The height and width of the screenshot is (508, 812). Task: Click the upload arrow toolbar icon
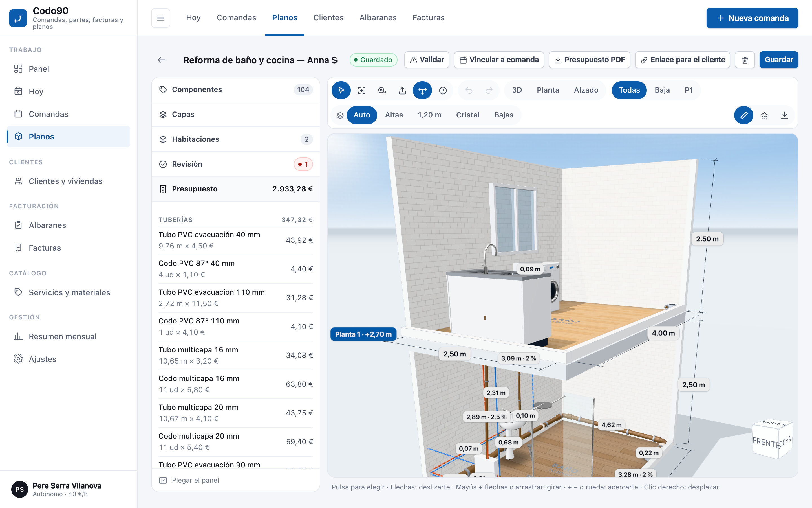pos(402,90)
